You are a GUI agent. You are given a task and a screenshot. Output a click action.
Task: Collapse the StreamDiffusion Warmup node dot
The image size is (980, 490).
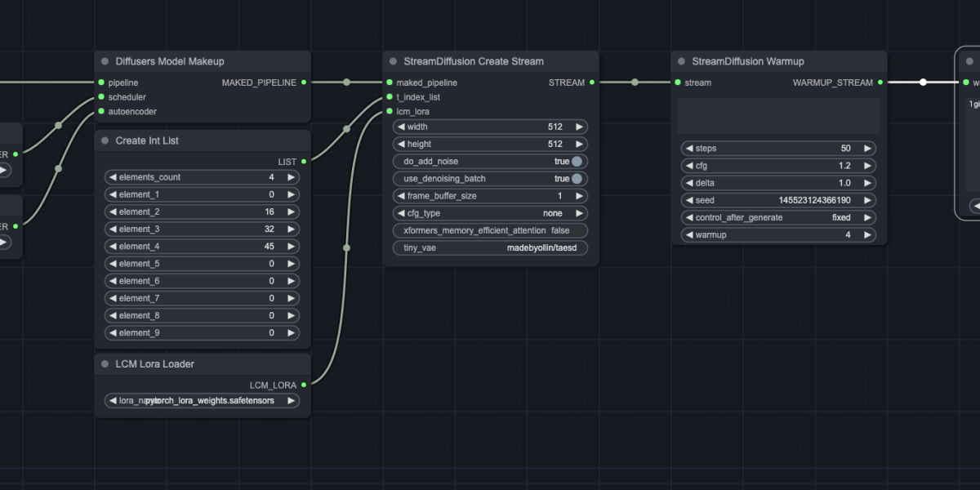[681, 61]
